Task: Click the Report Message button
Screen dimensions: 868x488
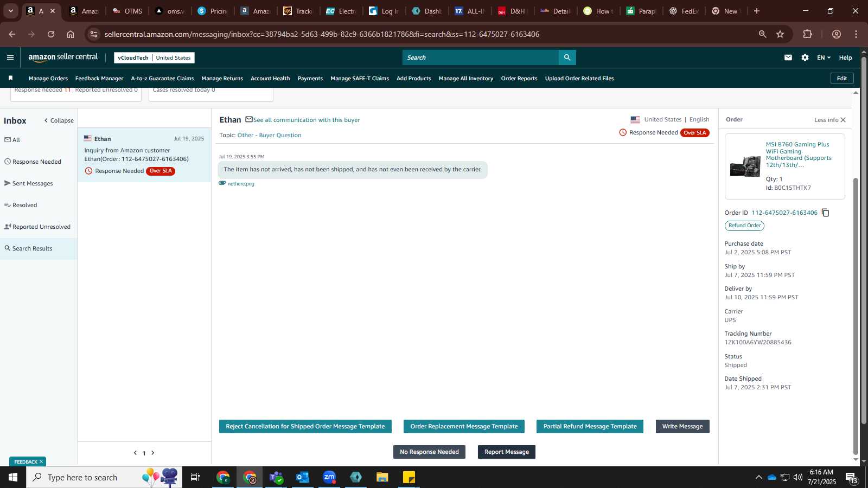Action: [x=507, y=452]
